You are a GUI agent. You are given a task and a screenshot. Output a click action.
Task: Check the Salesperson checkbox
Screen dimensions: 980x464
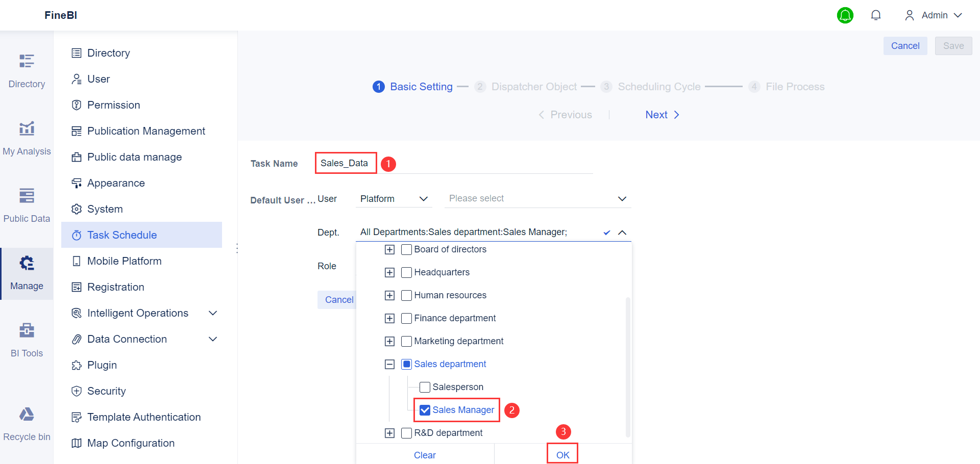[x=424, y=387]
